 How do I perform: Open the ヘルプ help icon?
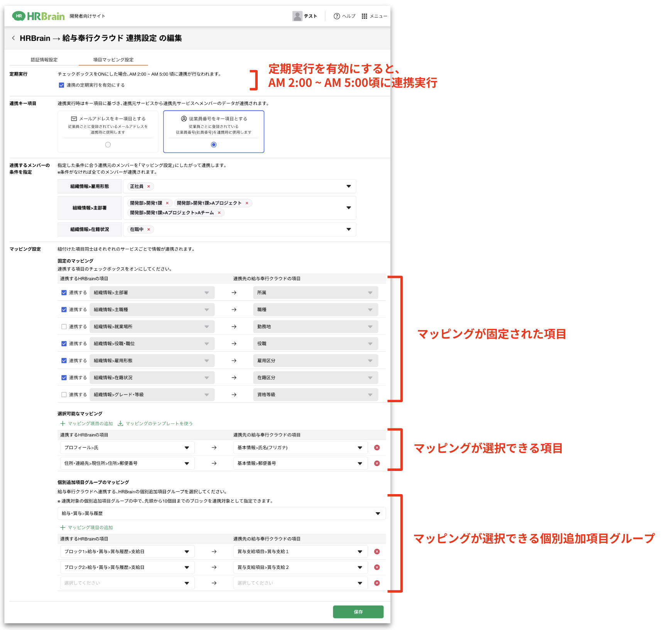(336, 16)
